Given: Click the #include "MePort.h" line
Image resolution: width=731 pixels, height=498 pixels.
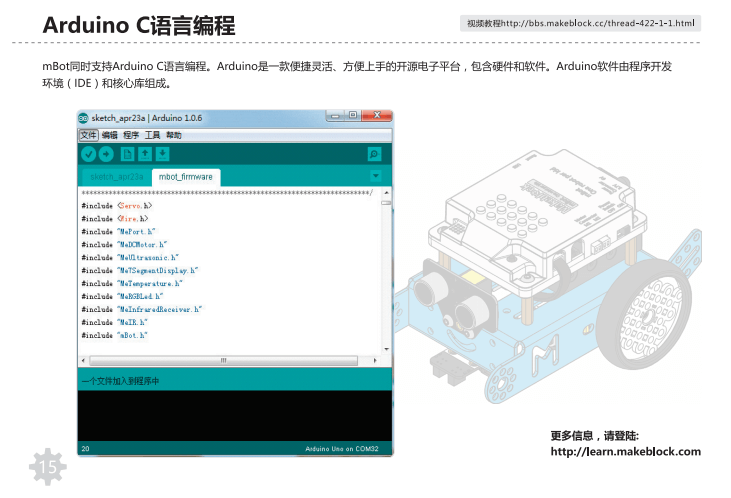Looking at the screenshot, I should (x=118, y=232).
